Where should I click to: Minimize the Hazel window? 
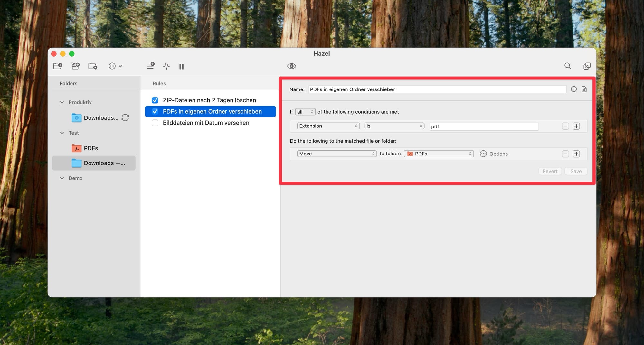(x=63, y=54)
